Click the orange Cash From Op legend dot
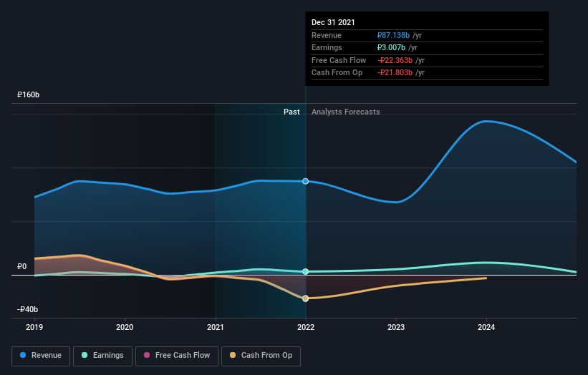The width and height of the screenshot is (588, 375). (233, 355)
